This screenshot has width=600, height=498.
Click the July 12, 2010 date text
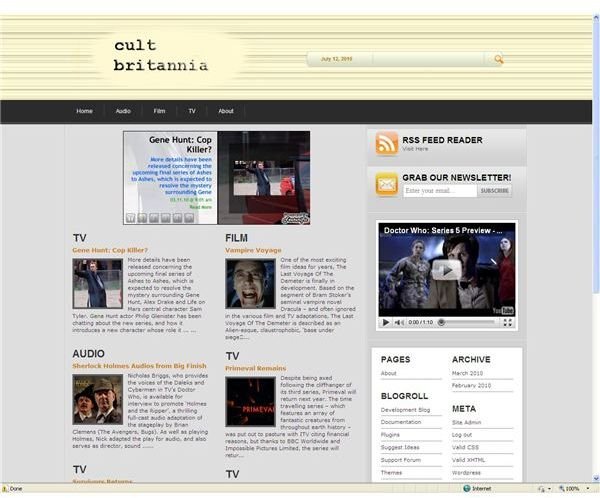click(x=336, y=59)
